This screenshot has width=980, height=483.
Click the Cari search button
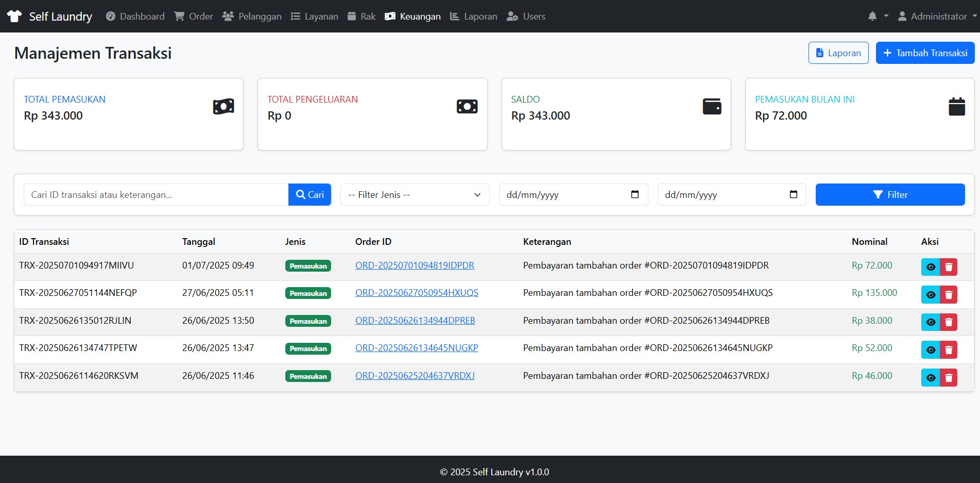pyautogui.click(x=310, y=194)
